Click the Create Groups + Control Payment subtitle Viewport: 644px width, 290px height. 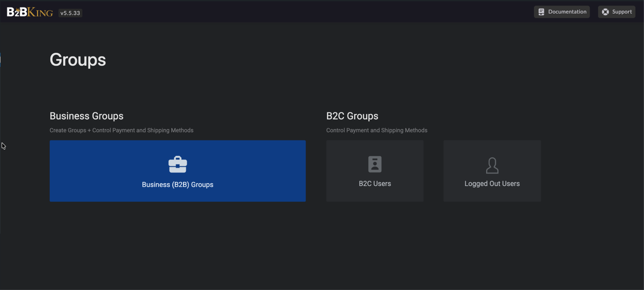pos(121,130)
